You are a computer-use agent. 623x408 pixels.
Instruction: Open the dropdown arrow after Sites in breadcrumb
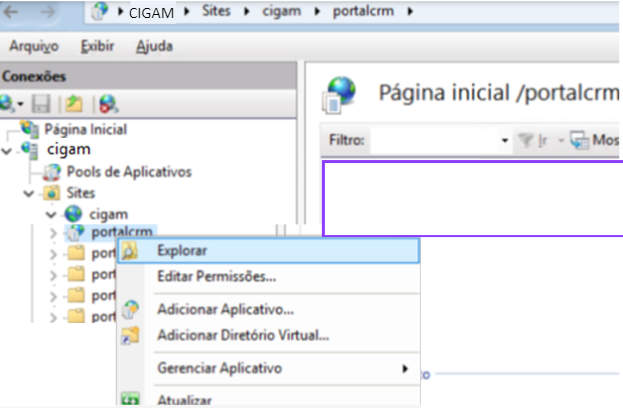click(x=247, y=12)
